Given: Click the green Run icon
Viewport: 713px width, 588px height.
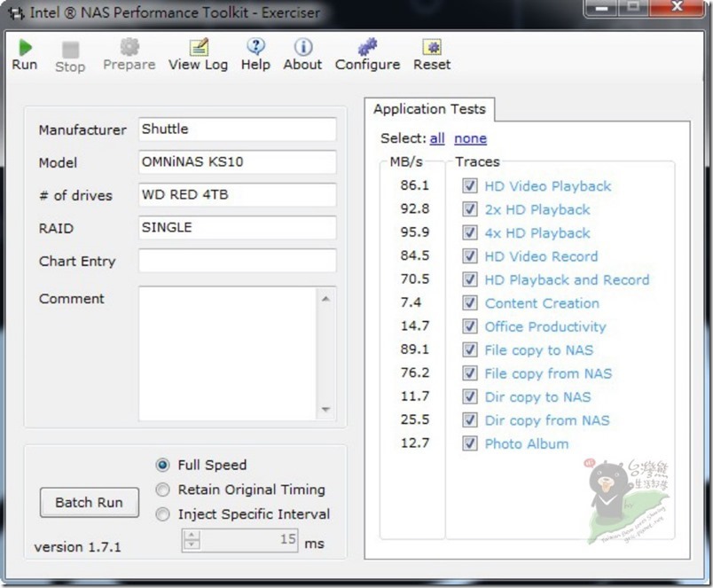Looking at the screenshot, I should pos(25,47).
